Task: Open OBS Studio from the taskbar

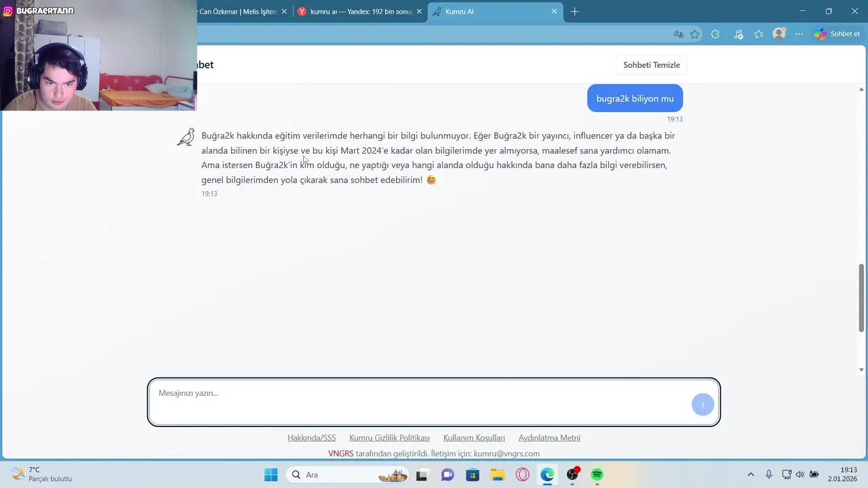Action: 573,474
